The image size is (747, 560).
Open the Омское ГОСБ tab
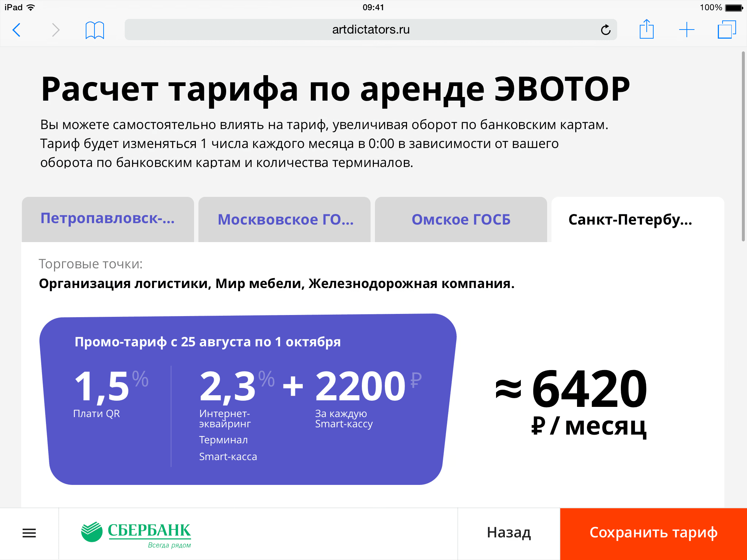pyautogui.click(x=461, y=219)
